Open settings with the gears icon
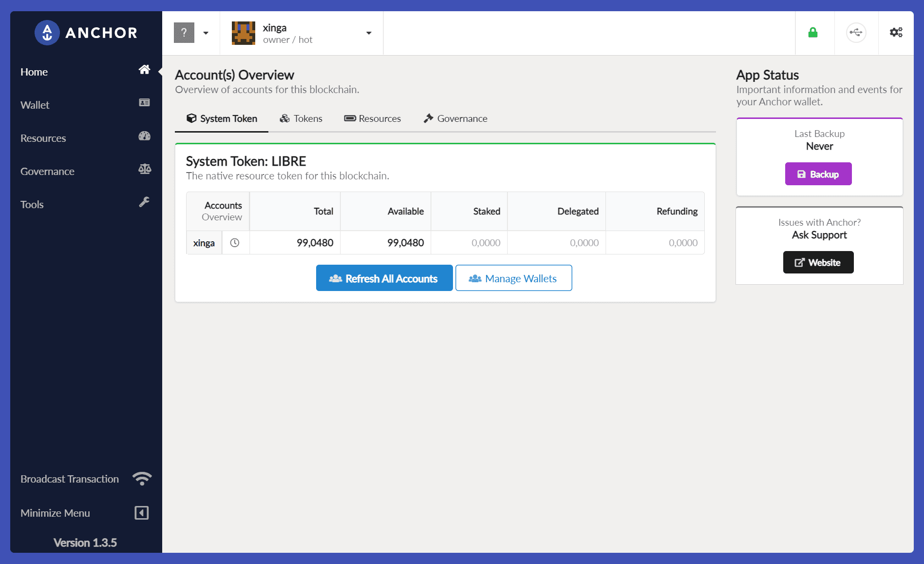This screenshot has height=564, width=924. [896, 33]
